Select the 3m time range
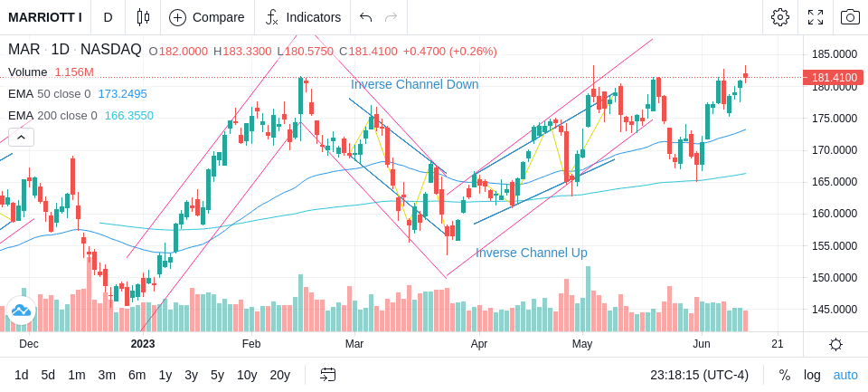The height and width of the screenshot is (392, 868). [107, 376]
